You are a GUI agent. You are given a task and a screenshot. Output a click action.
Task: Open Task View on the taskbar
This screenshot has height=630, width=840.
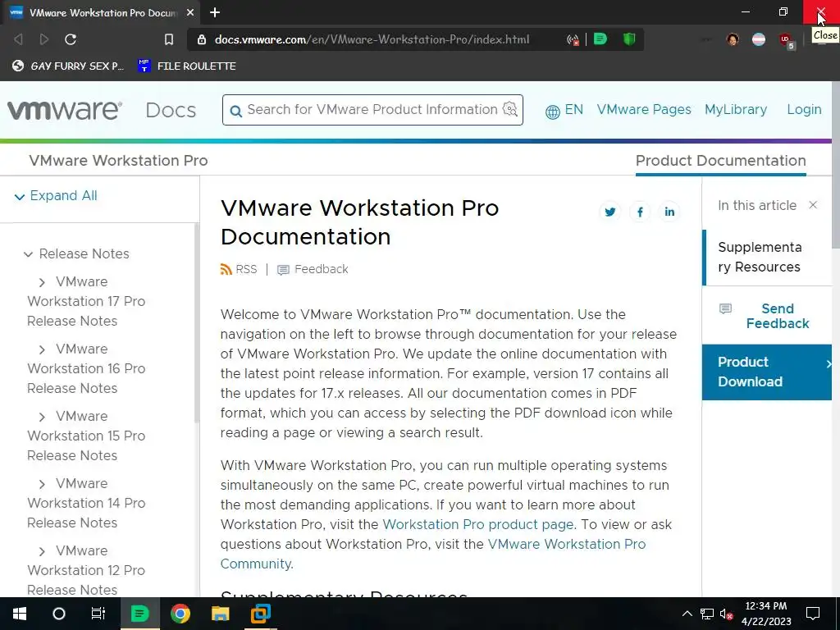[x=98, y=614]
